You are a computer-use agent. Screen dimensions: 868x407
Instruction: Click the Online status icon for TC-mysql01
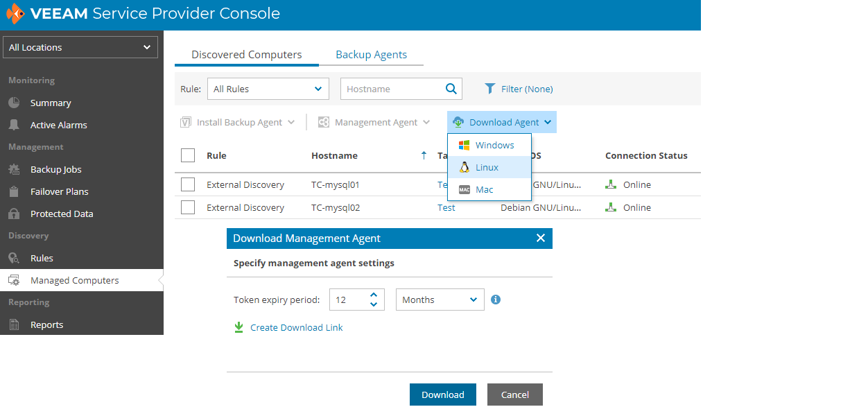[x=611, y=184]
